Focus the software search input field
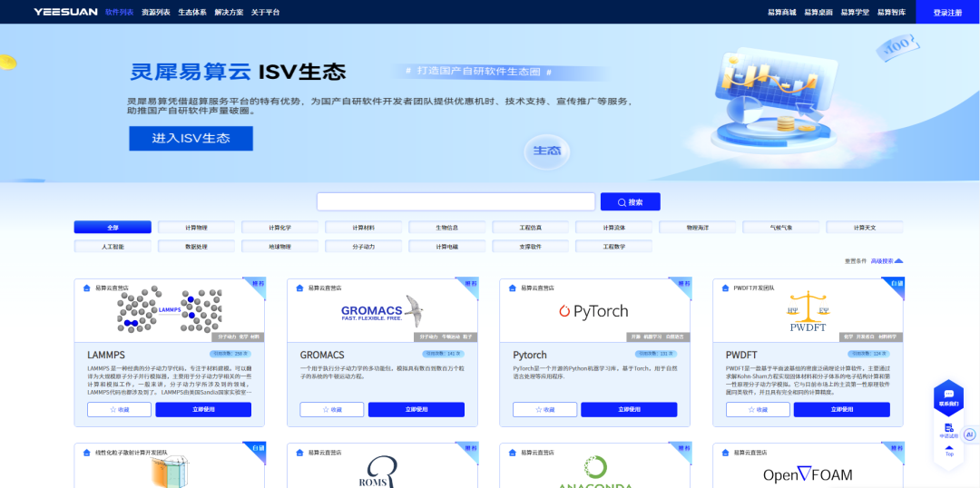The width and height of the screenshot is (980, 488). click(456, 202)
